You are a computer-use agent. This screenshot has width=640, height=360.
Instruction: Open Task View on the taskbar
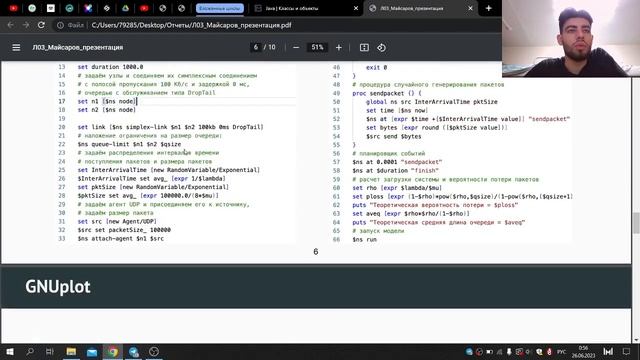pos(50,351)
